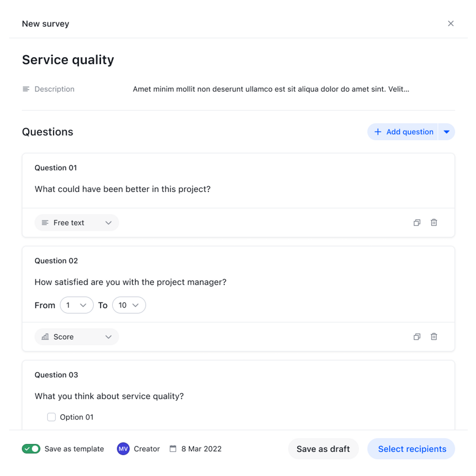This screenshot has height=476, width=476.
Task: Click the MV creator avatar
Action: [x=123, y=449]
